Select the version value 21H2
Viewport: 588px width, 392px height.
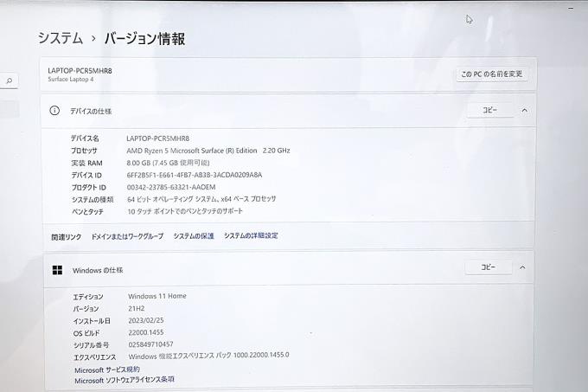coord(136,308)
